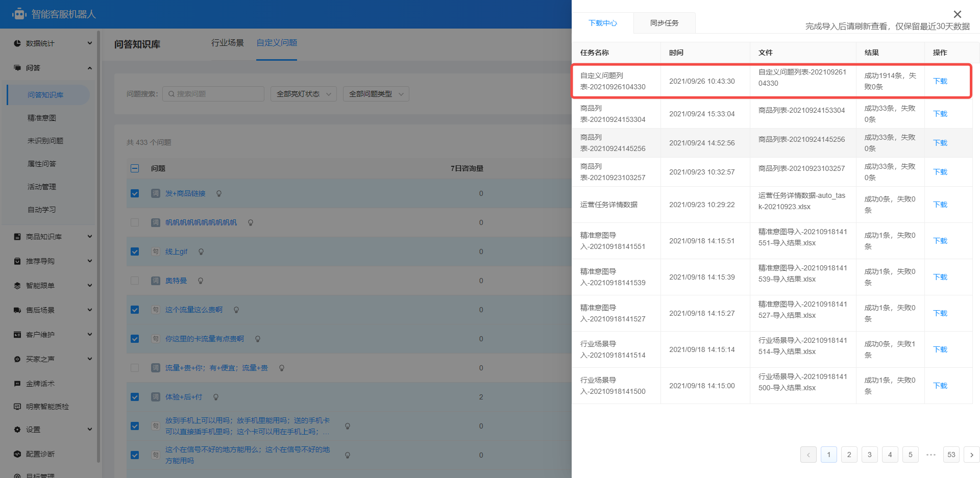Click the lightbulb icon beside 这个流量这么贵啊
The image size is (980, 478).
coord(236,310)
